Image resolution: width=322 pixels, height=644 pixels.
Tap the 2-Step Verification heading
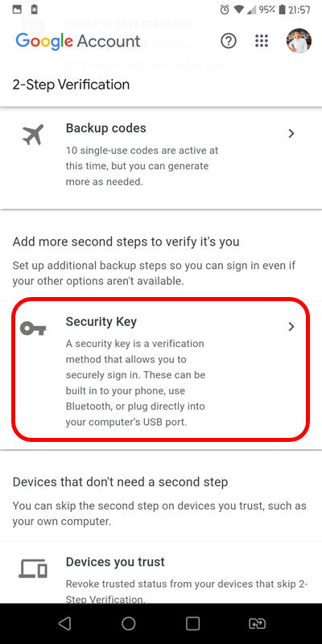(71, 85)
